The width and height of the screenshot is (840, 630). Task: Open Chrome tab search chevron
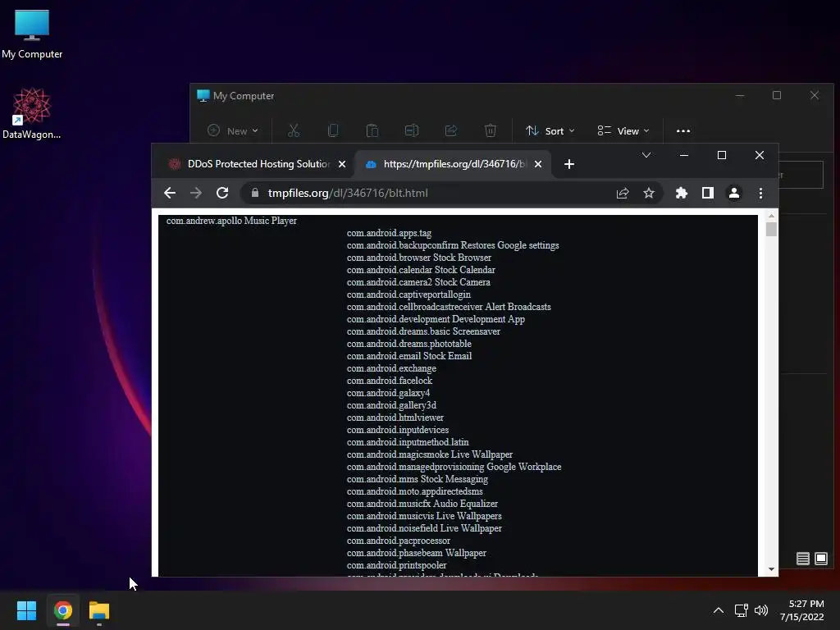pyautogui.click(x=646, y=155)
